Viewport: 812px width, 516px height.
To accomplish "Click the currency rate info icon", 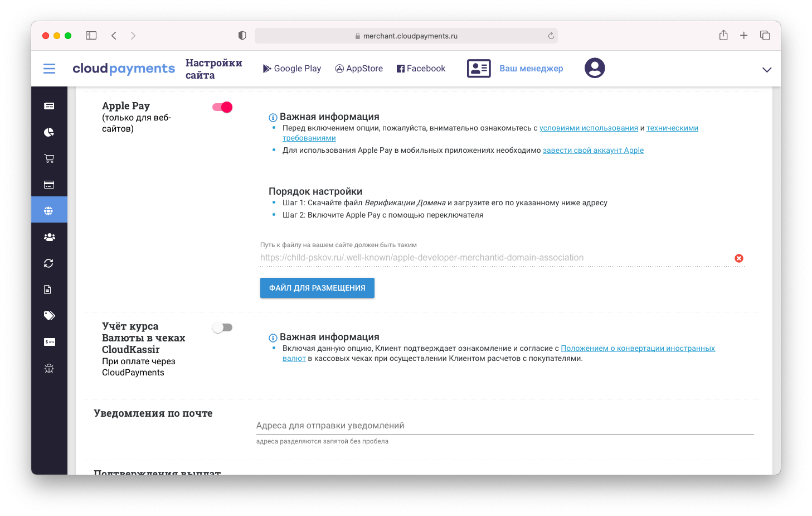I will [x=273, y=338].
